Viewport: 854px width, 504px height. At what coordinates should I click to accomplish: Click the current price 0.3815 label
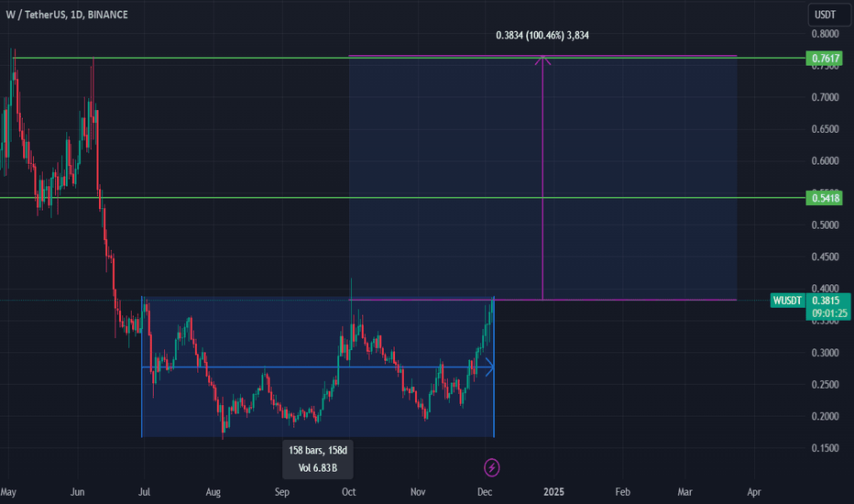827,301
